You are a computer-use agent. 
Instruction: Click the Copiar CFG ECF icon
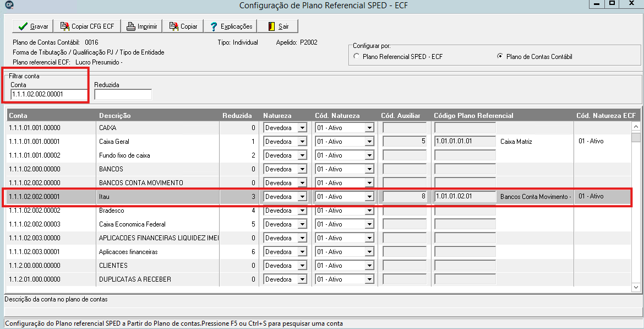tap(65, 26)
